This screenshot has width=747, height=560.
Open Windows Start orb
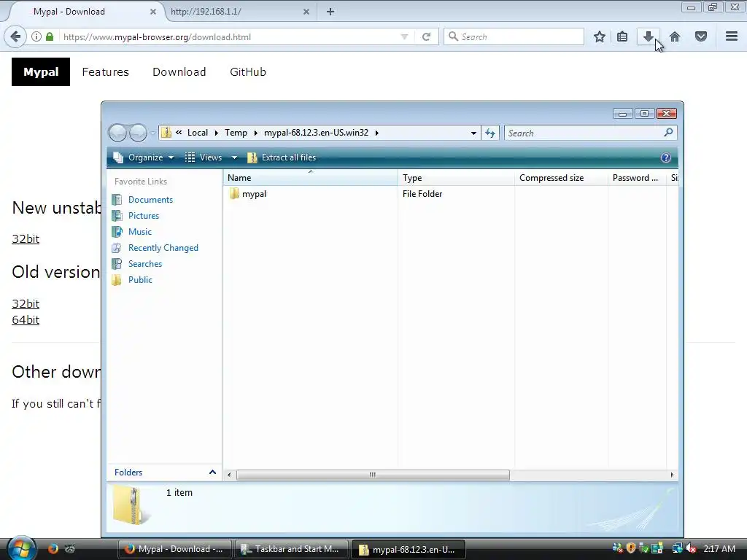click(x=21, y=548)
